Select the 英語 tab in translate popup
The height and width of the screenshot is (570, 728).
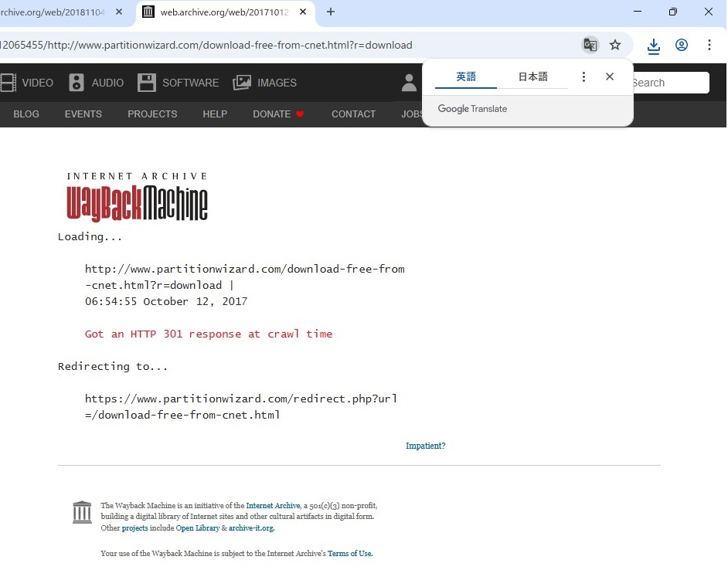[466, 76]
